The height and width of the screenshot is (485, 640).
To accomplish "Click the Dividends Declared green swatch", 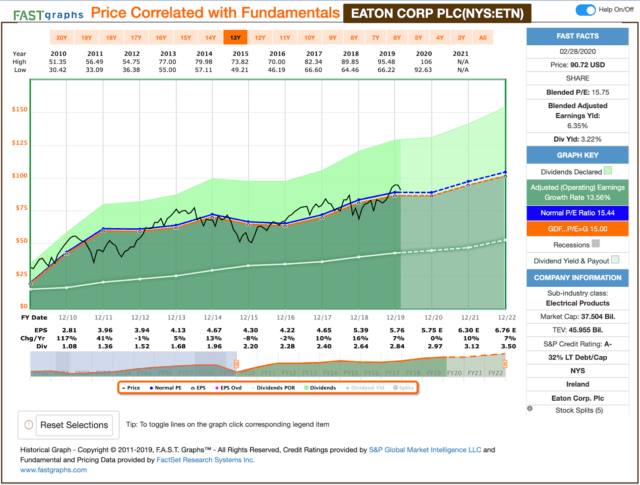I will pyautogui.click(x=608, y=171).
